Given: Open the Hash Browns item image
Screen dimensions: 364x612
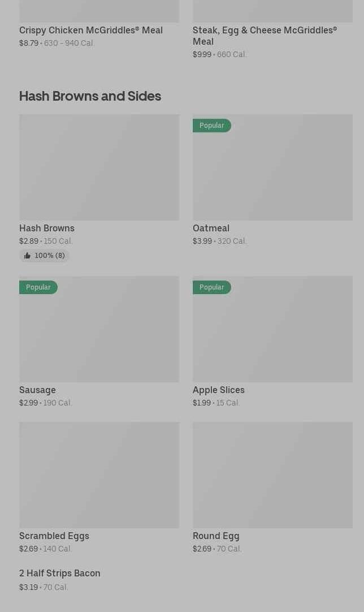Looking at the screenshot, I should coord(99,167).
